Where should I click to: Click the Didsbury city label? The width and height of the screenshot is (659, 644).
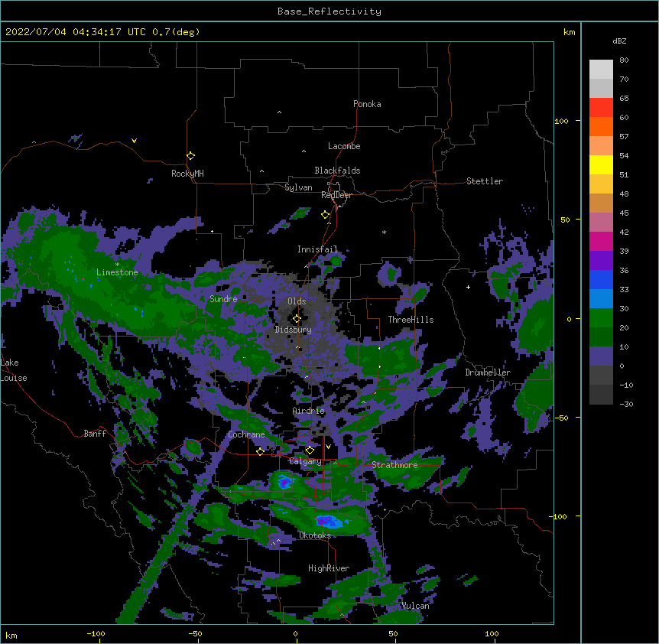[294, 330]
